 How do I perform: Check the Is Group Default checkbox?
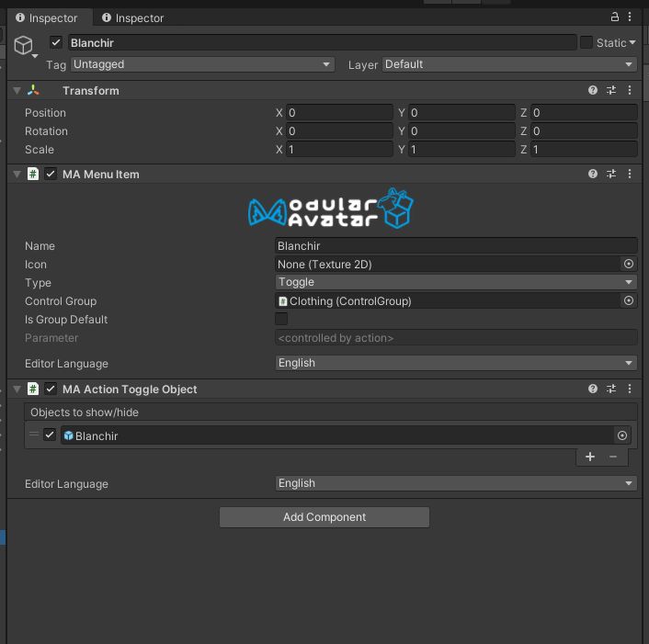coord(281,319)
